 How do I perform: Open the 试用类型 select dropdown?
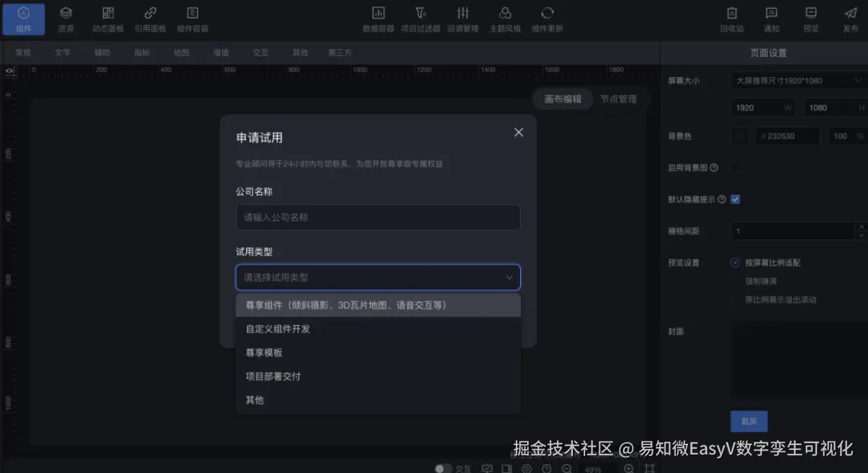(378, 277)
